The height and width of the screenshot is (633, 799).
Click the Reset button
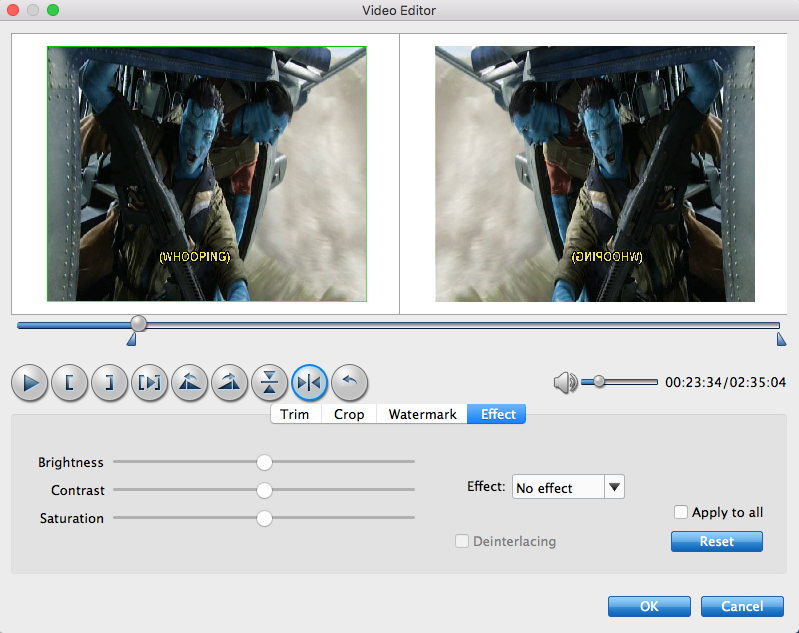[716, 541]
